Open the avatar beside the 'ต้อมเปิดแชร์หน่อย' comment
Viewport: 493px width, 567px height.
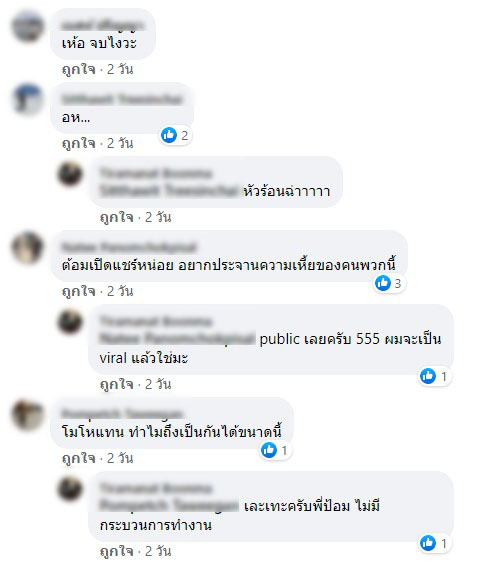coord(28,248)
